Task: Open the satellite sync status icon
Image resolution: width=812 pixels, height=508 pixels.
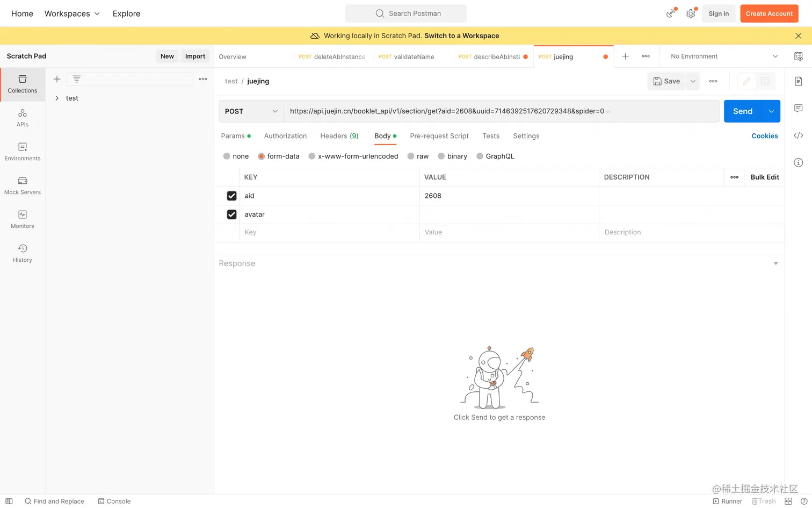Action: 671,13
